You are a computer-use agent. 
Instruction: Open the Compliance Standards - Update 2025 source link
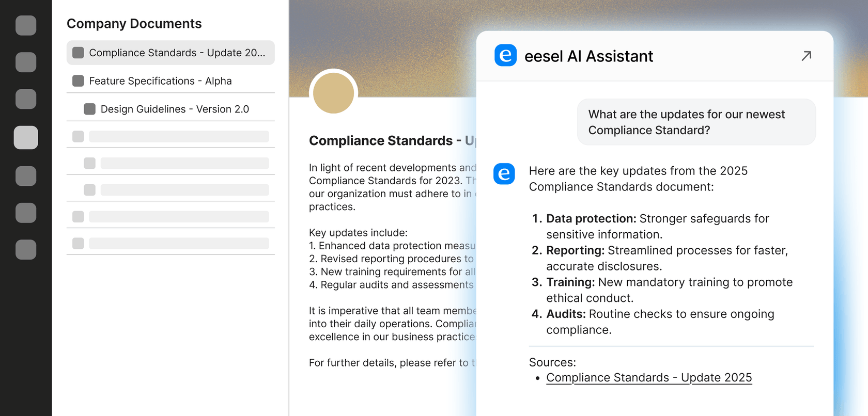(x=649, y=378)
